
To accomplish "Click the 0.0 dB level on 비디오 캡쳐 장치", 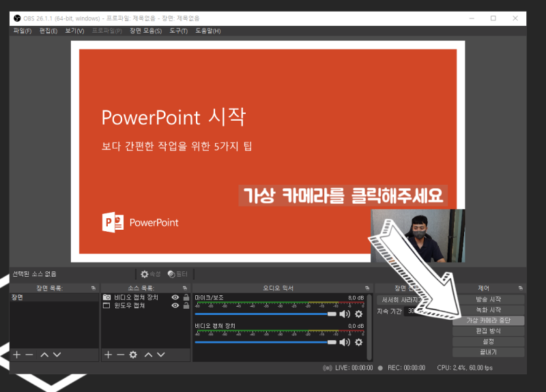I will tap(356, 326).
